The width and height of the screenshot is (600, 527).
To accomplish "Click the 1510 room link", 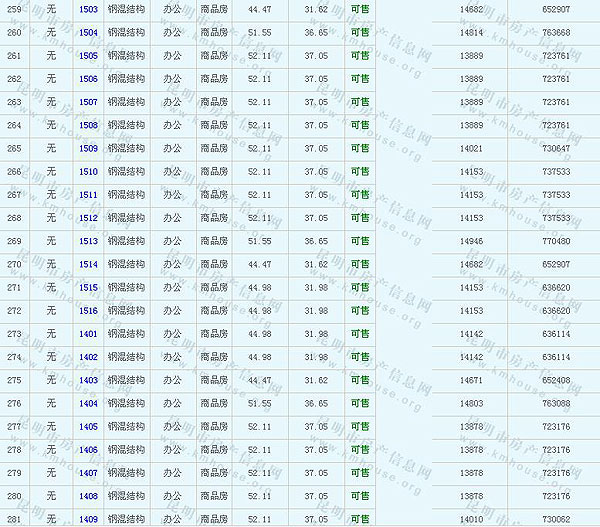I will click(88, 172).
